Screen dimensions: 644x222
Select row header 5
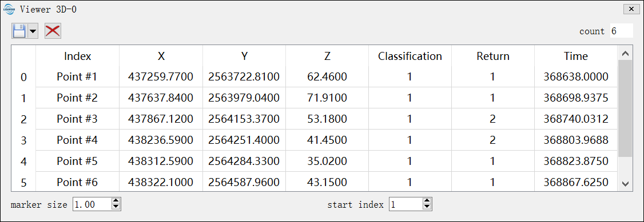click(x=24, y=181)
